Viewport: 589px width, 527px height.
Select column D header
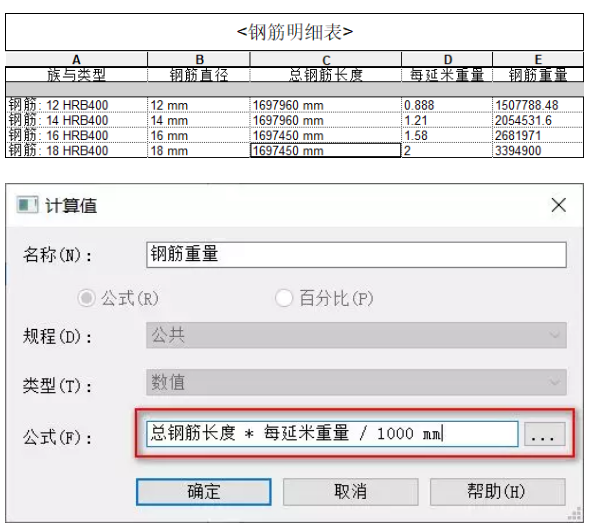coord(447,59)
